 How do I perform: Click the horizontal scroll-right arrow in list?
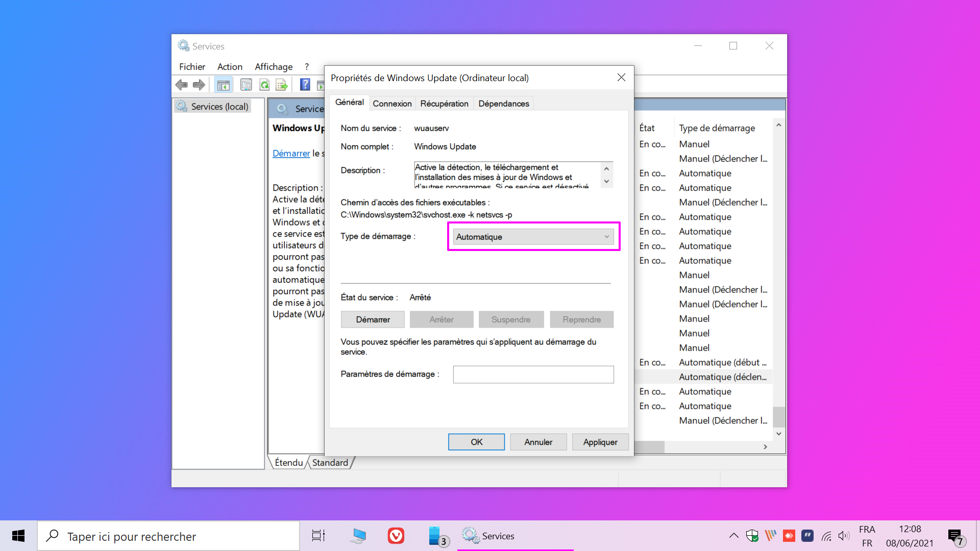[x=765, y=447]
